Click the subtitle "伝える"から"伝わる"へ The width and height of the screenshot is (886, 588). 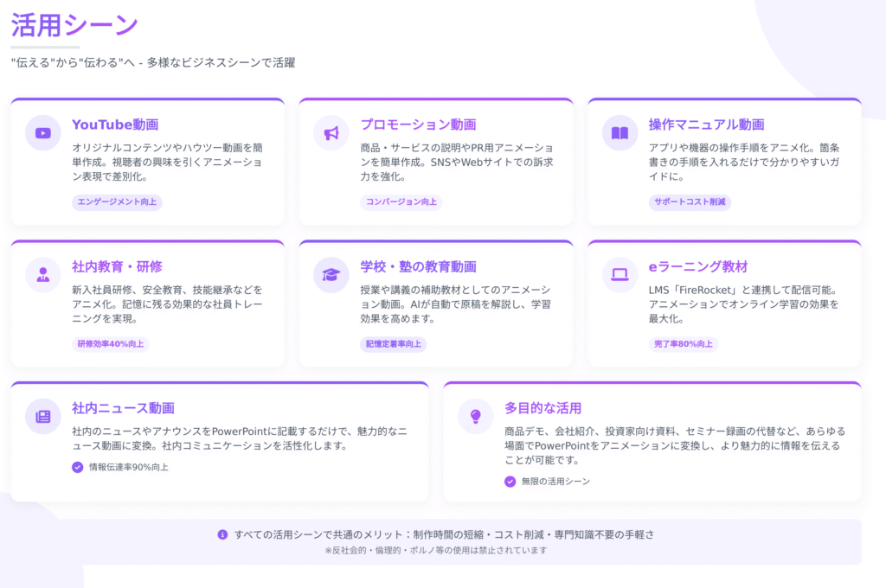pos(74,63)
